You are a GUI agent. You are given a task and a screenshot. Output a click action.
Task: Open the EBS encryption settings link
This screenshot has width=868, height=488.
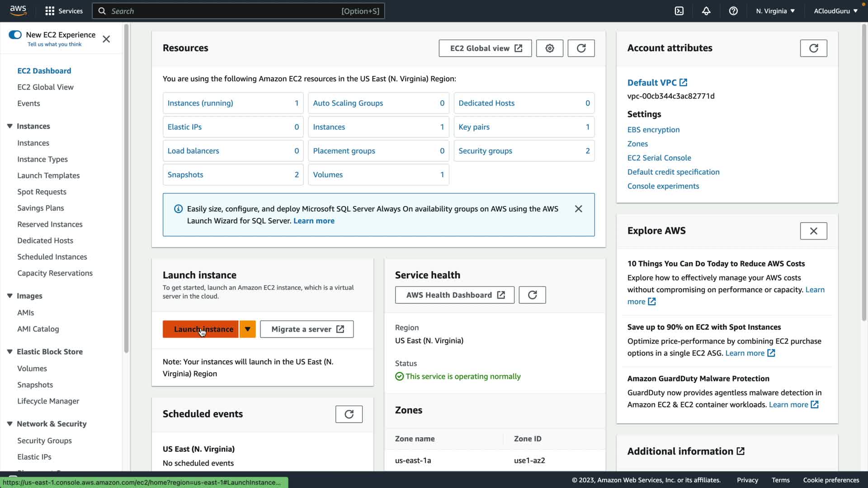pyautogui.click(x=653, y=130)
